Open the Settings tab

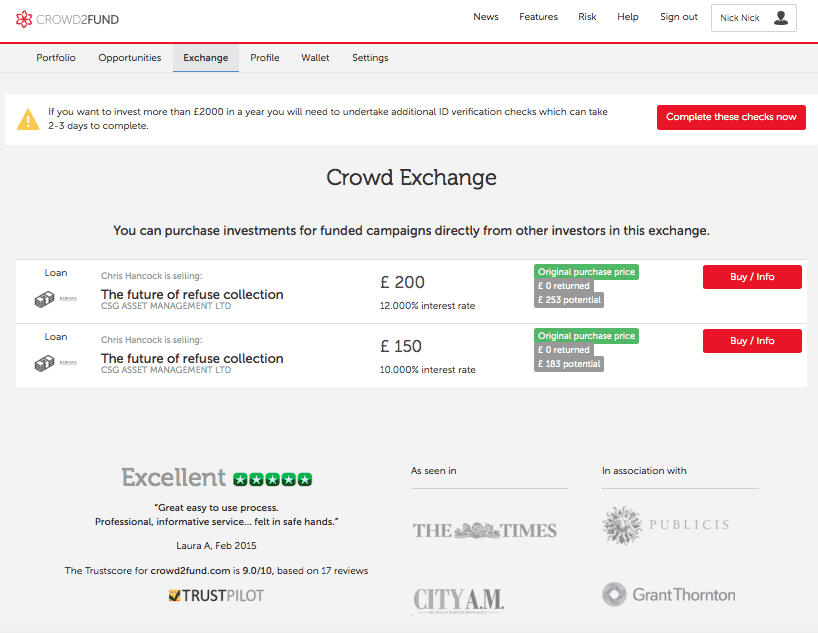(x=370, y=58)
